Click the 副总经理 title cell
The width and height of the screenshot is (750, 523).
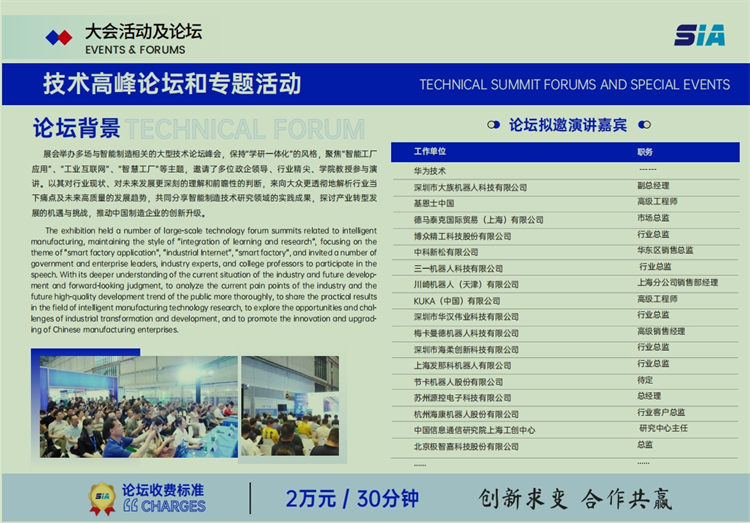(x=653, y=186)
